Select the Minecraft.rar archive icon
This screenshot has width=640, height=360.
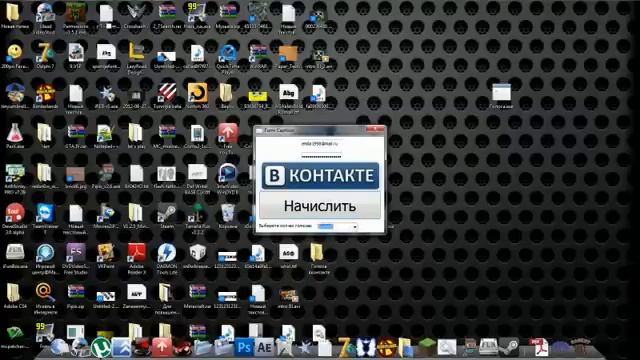click(x=197, y=296)
